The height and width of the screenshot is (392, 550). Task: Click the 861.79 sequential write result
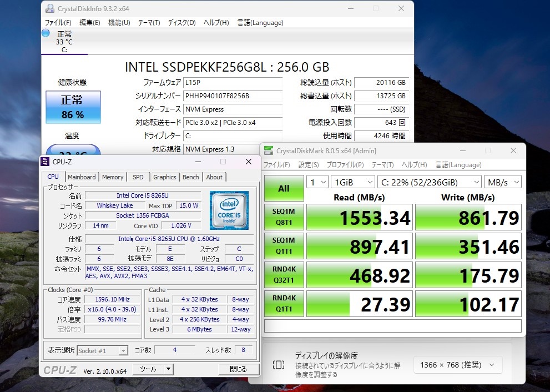pos(468,217)
